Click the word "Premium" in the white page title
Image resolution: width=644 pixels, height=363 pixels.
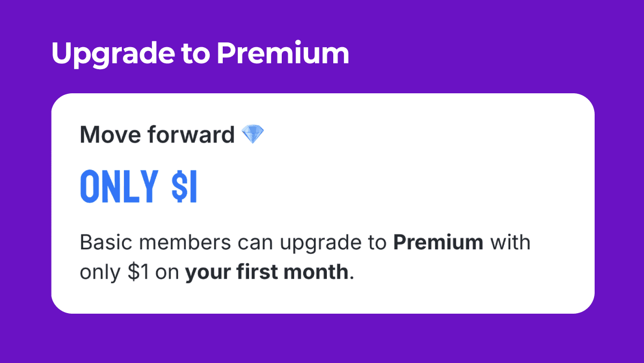point(283,54)
